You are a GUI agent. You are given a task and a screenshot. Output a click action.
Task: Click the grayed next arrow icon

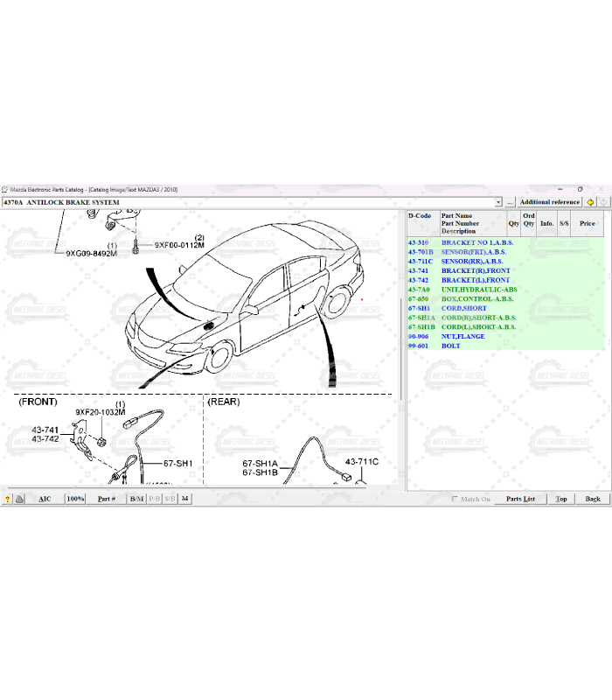click(603, 202)
